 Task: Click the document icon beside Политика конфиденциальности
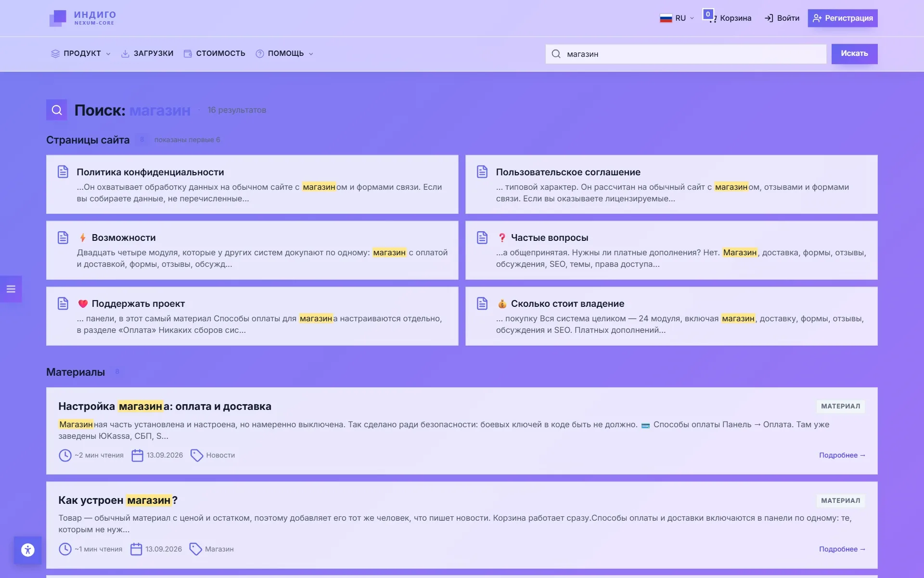coord(63,171)
